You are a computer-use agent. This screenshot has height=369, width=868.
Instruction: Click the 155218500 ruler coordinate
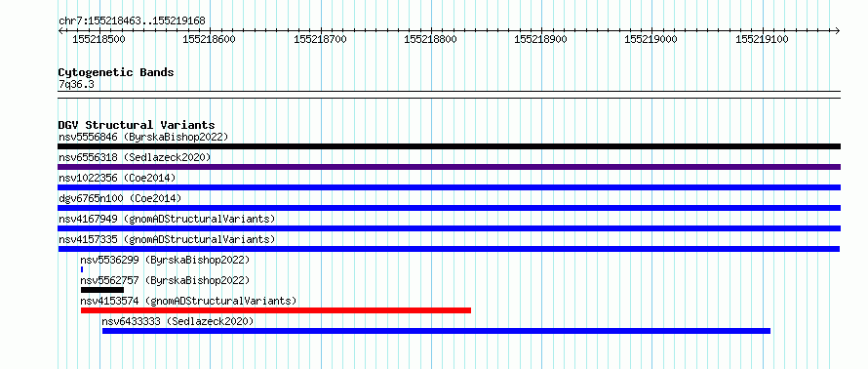[x=99, y=39]
